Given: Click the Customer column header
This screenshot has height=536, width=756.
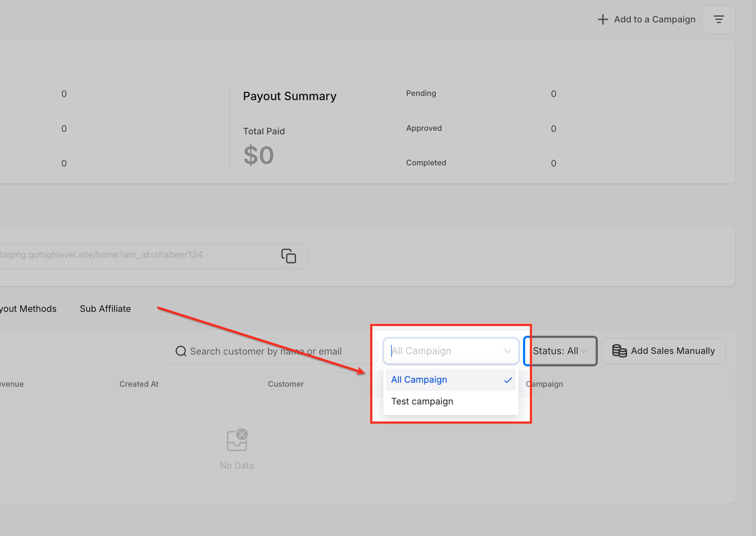Looking at the screenshot, I should point(286,384).
